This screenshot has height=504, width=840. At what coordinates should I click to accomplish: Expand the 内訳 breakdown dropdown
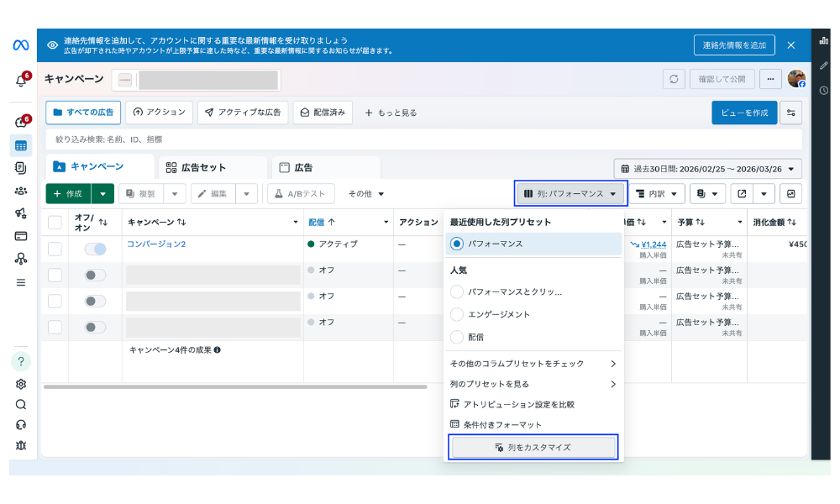coord(657,194)
